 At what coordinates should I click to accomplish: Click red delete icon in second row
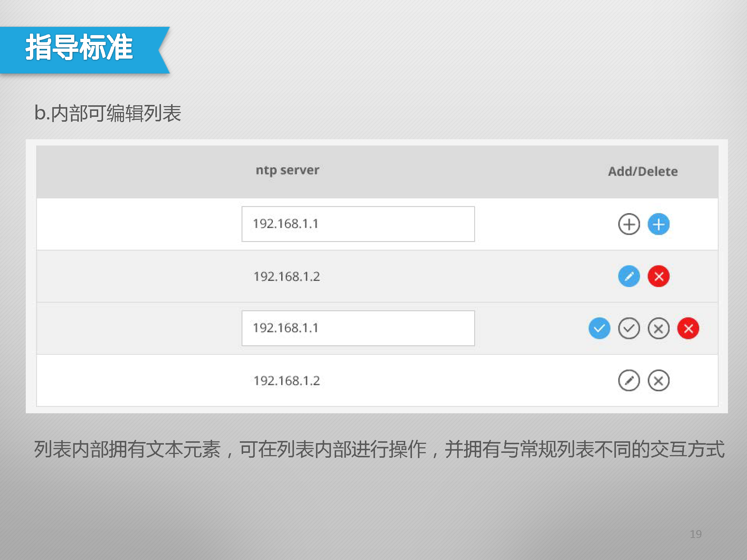658,276
